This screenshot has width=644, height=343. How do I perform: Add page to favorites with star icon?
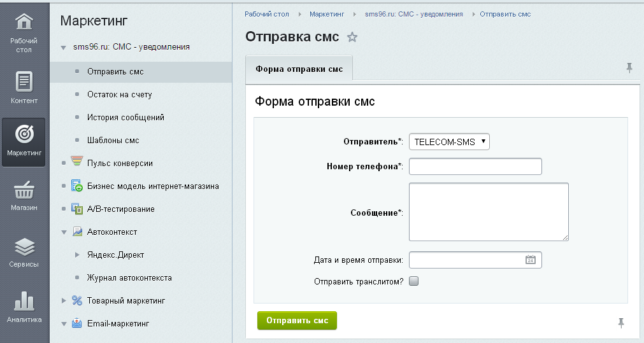click(x=352, y=38)
